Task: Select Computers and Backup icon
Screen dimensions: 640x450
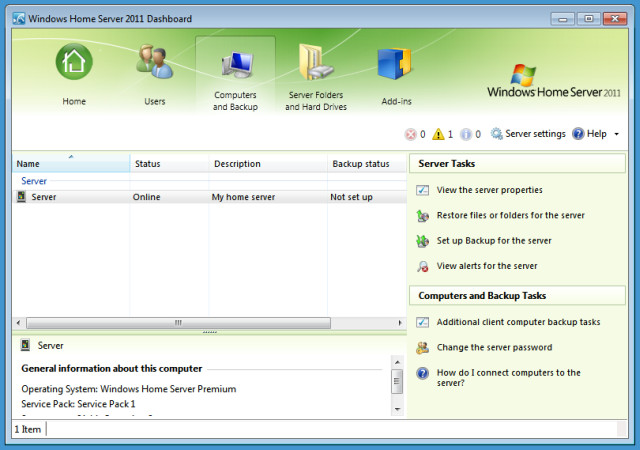Action: point(237,64)
